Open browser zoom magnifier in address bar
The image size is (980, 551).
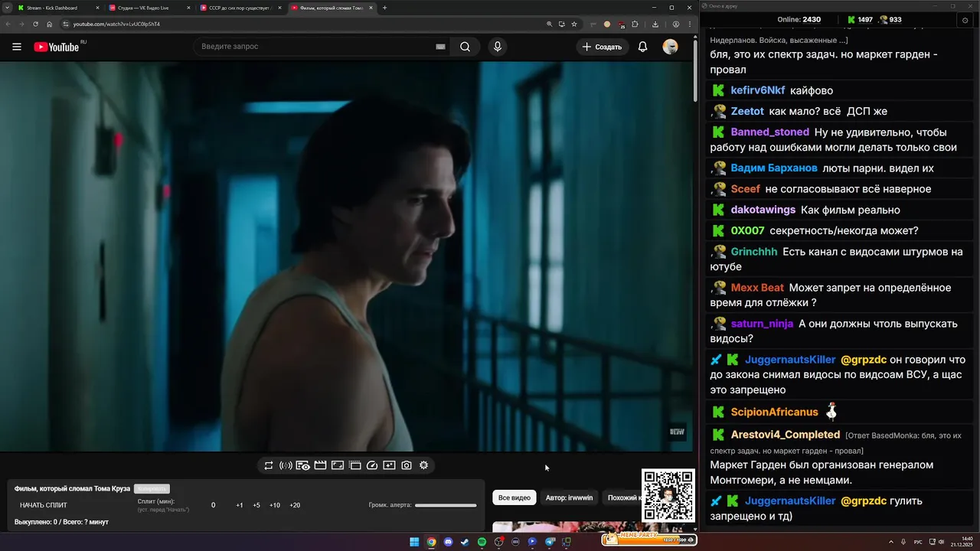pyautogui.click(x=549, y=24)
